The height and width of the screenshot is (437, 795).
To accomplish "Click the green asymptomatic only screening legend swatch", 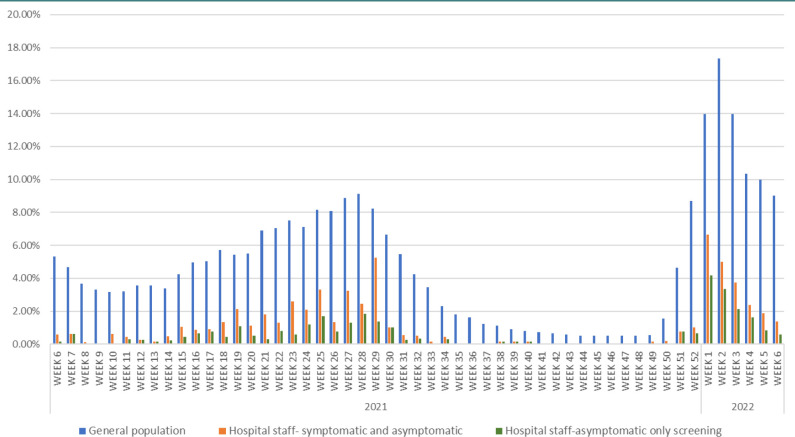I will [499, 431].
